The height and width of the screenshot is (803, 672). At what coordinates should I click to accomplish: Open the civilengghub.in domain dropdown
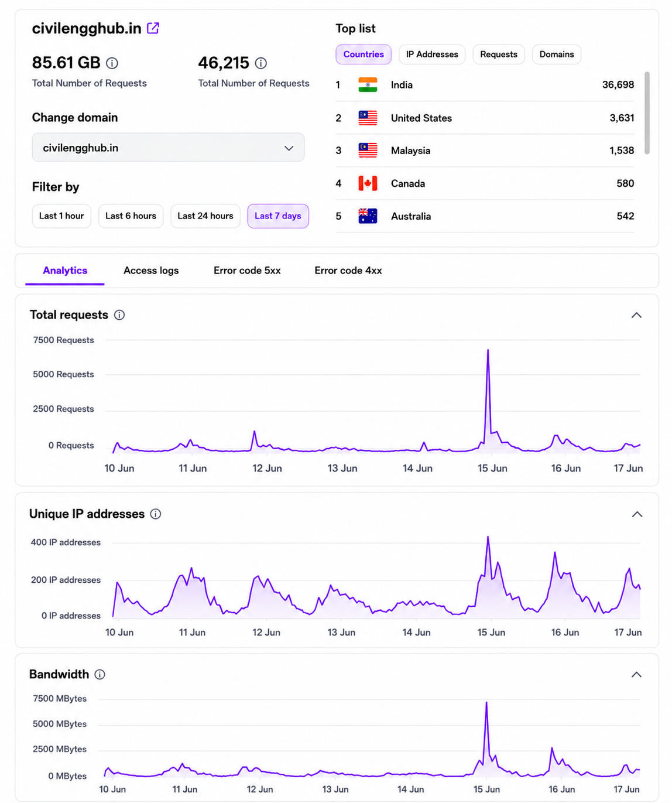click(168, 148)
